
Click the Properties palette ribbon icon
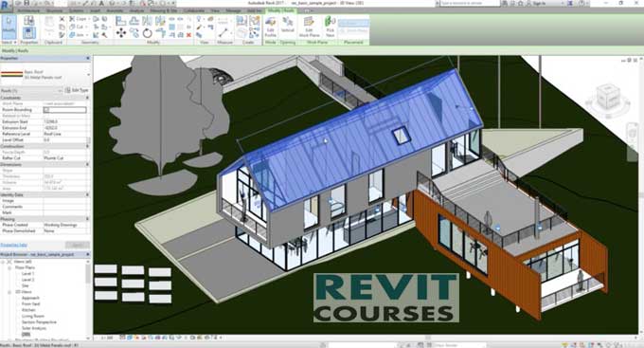(x=28, y=33)
